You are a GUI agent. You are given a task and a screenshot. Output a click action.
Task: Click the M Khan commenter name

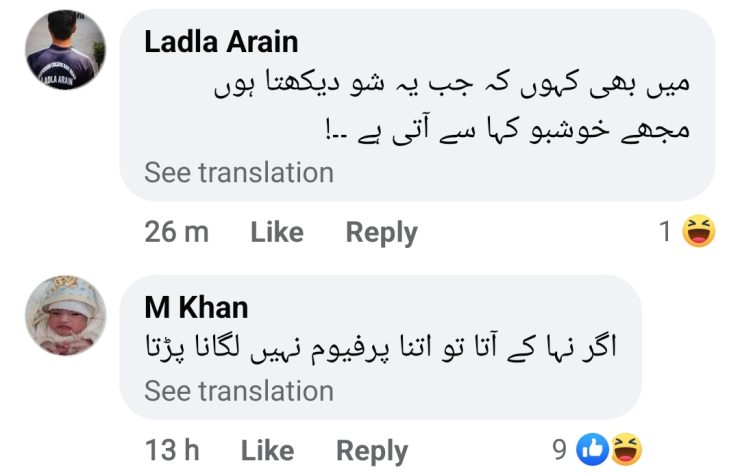pos(196,306)
